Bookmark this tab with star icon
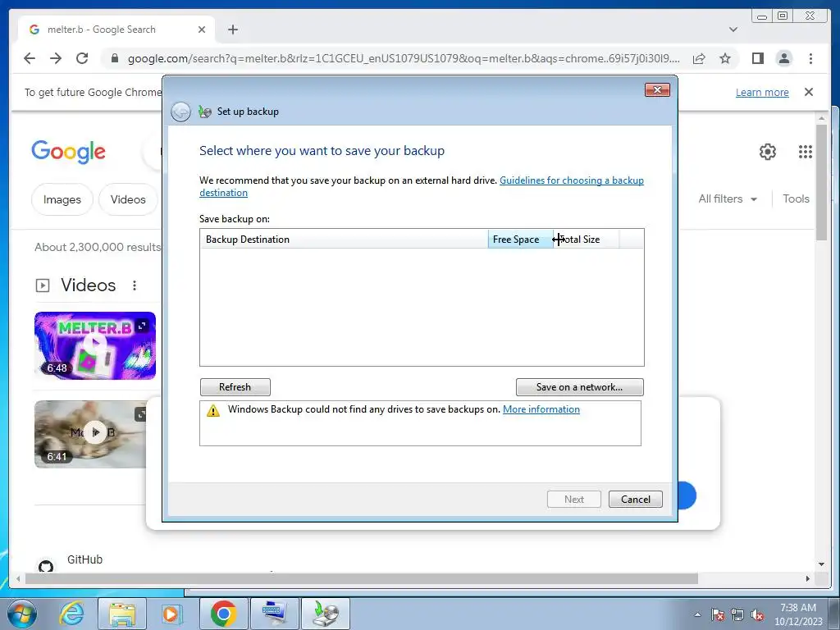Image resolution: width=840 pixels, height=630 pixels. pyautogui.click(x=725, y=58)
